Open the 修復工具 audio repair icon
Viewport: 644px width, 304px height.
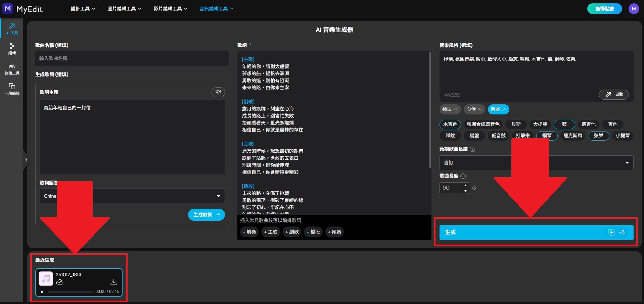[12, 68]
